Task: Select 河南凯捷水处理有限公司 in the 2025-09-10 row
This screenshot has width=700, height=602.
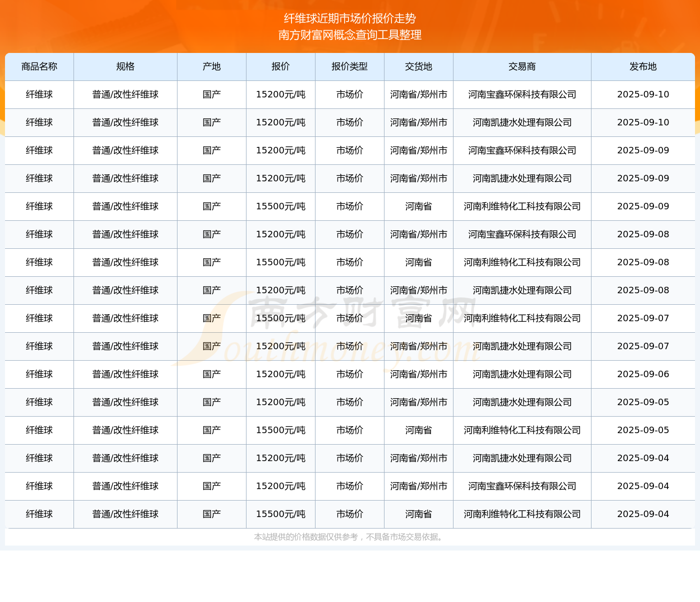Action: pos(522,122)
